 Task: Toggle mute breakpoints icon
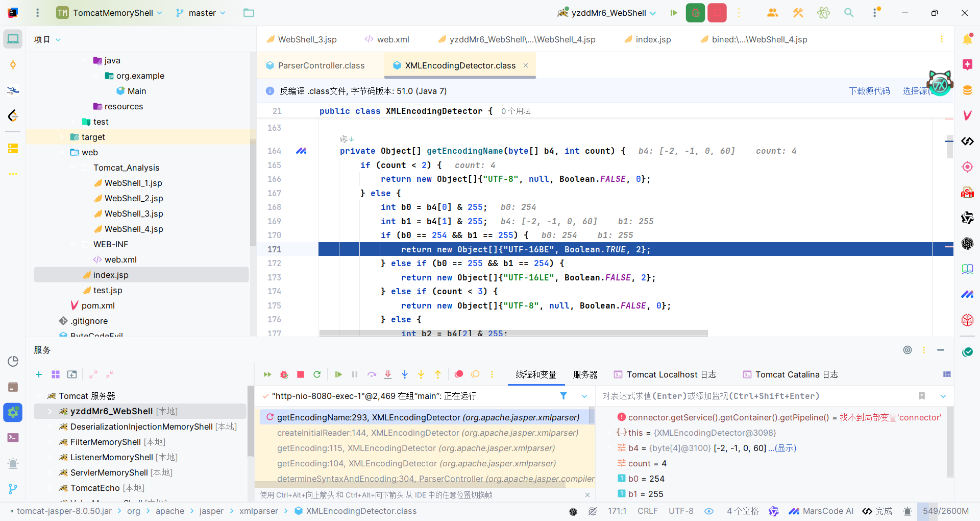click(475, 374)
